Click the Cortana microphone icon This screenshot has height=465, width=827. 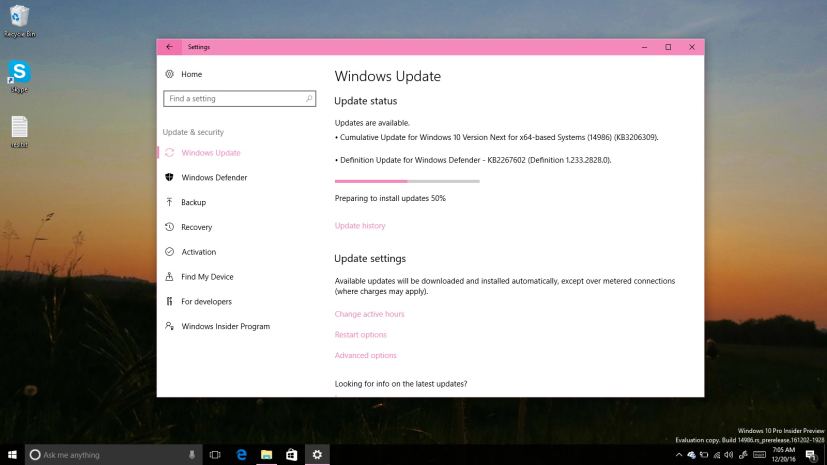pyautogui.click(x=192, y=454)
